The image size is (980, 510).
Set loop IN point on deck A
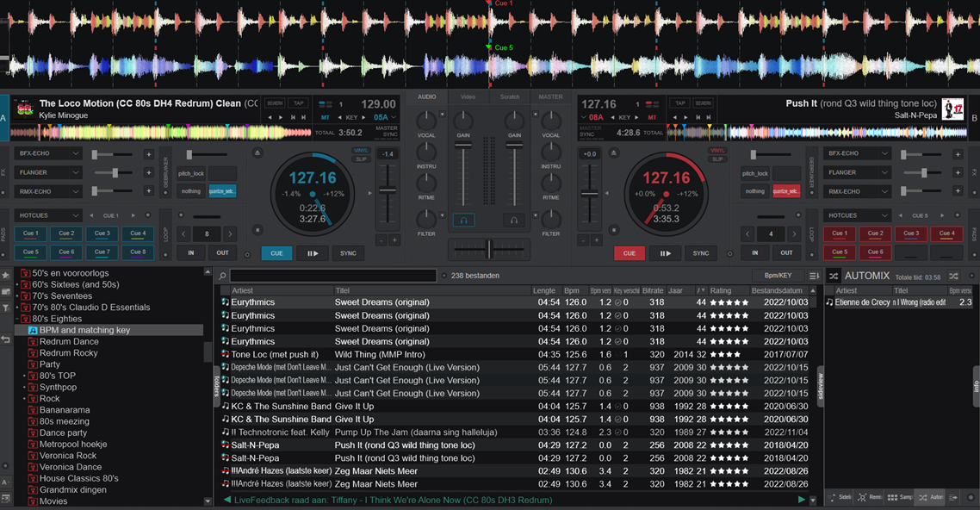pyautogui.click(x=190, y=253)
